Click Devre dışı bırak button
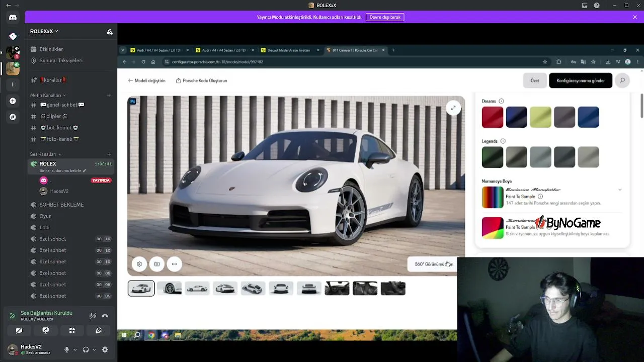This screenshot has height=362, width=644. [x=385, y=17]
